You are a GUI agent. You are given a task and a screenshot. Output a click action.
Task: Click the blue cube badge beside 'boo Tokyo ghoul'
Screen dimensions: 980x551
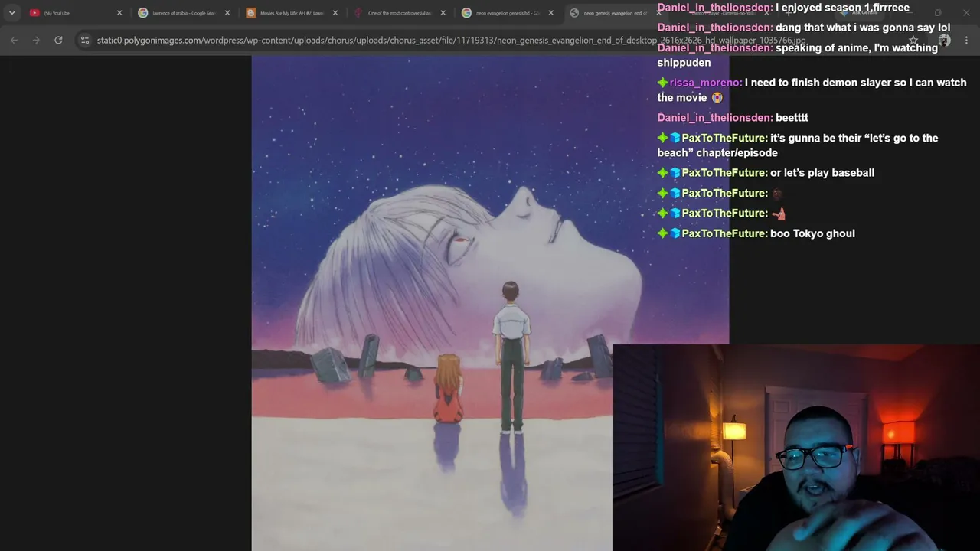click(675, 233)
